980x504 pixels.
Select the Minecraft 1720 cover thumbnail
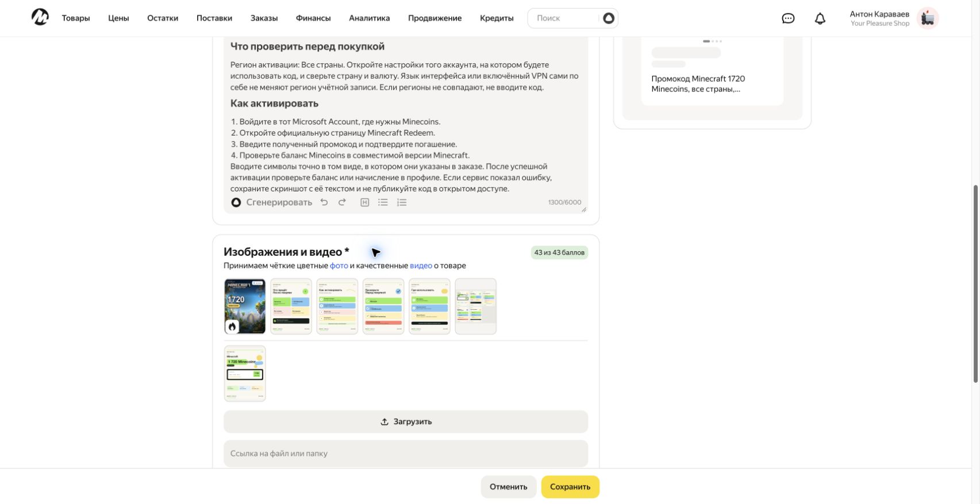[245, 306]
